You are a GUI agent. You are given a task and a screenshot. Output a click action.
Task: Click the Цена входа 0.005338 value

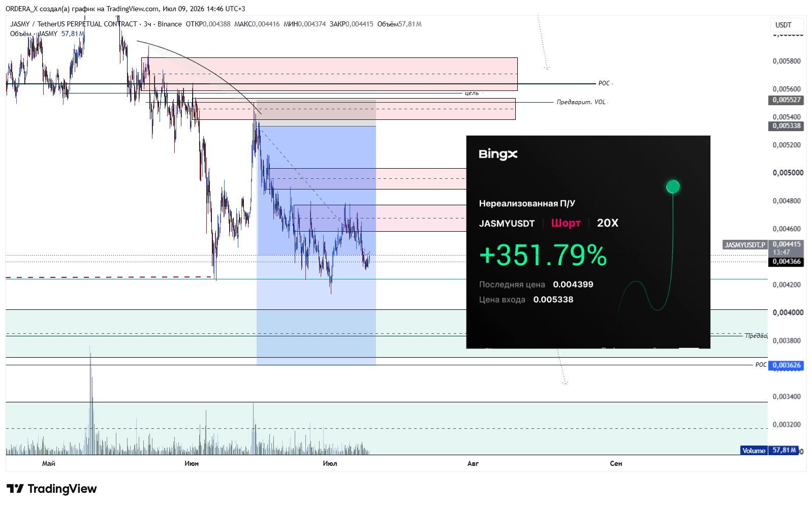pos(553,300)
